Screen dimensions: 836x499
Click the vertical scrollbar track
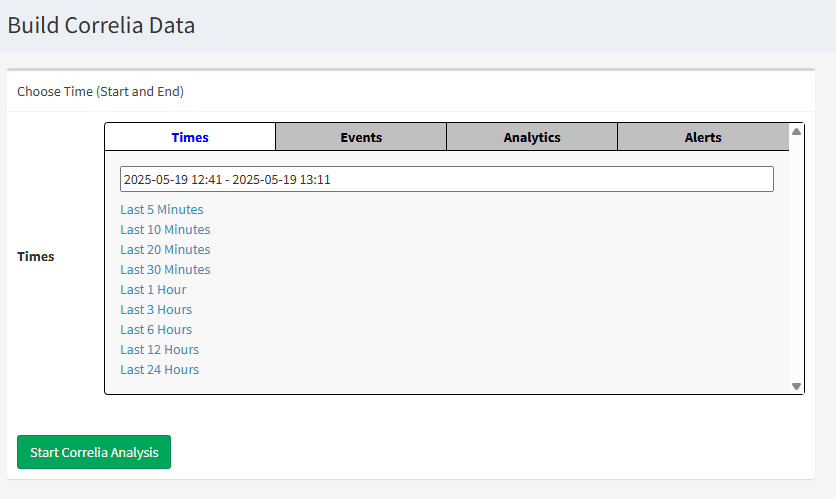pos(797,260)
